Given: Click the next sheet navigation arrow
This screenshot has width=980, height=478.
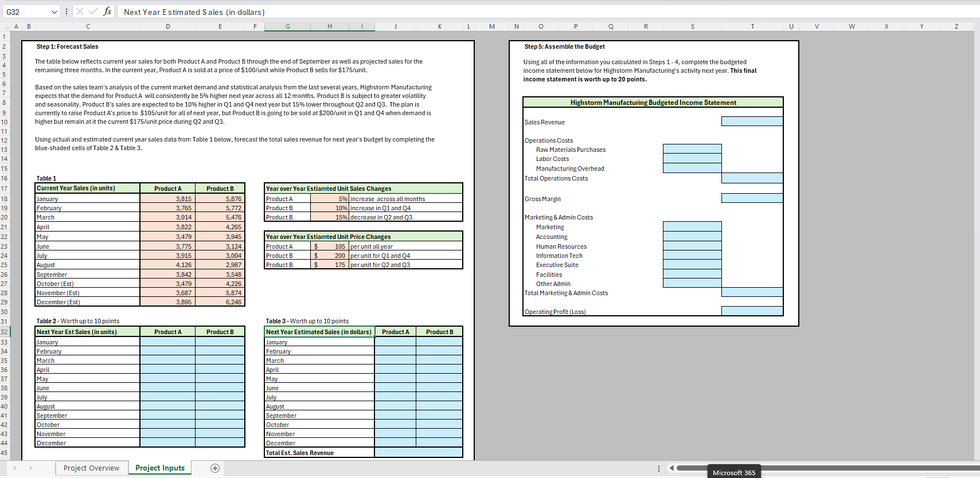Looking at the screenshot, I should pyautogui.click(x=30, y=468).
